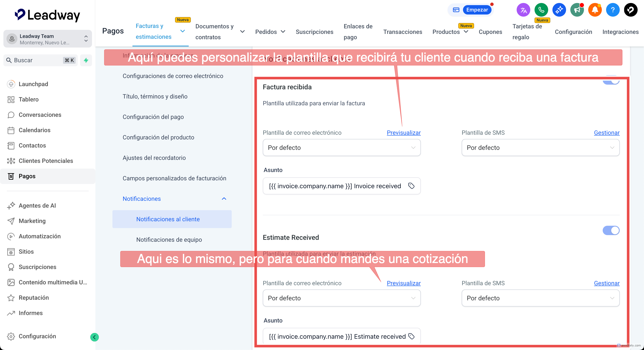The height and width of the screenshot is (350, 644).
Task: Select Notificaciones de equipo menu item
Action: (169, 239)
